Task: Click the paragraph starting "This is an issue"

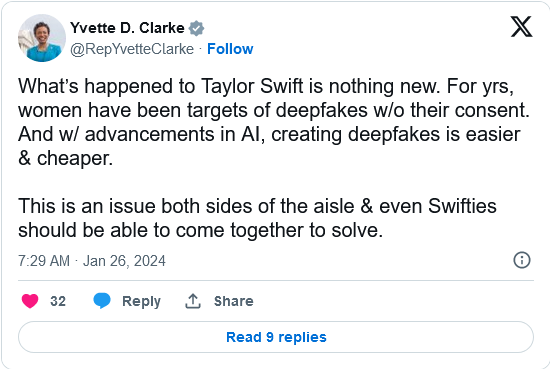Action: 257,218
